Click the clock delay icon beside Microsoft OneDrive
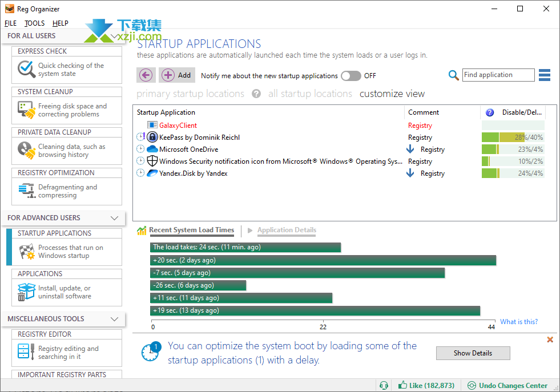 [x=140, y=149]
